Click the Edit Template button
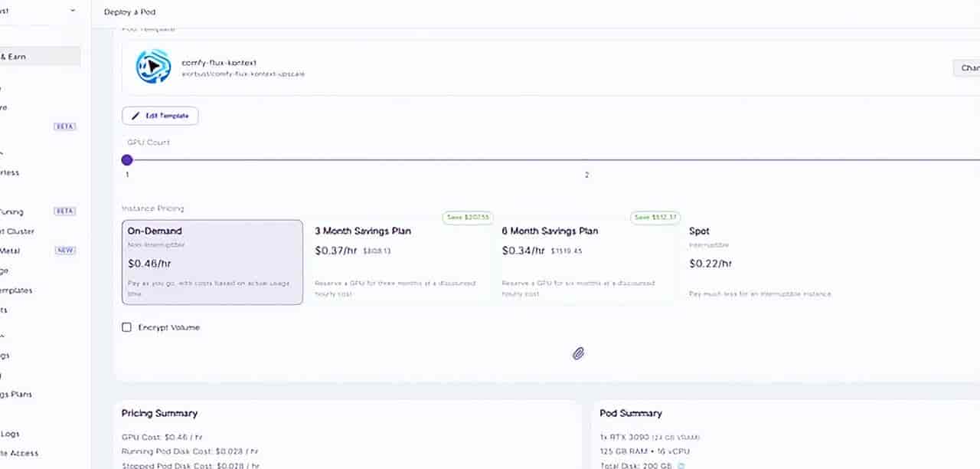The height and width of the screenshot is (469, 980). click(x=160, y=116)
